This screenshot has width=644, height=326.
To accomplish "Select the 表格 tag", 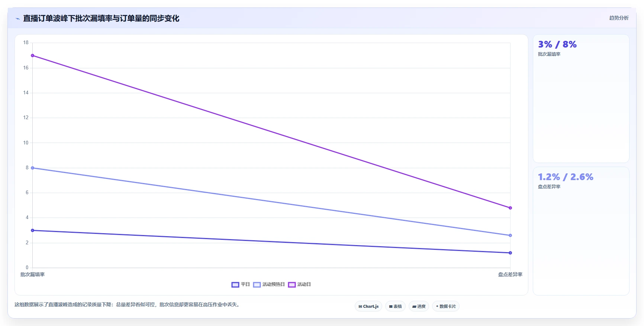I will click(395, 306).
